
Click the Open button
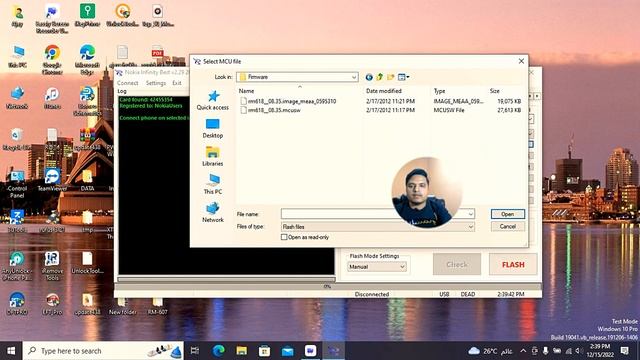[x=507, y=214]
